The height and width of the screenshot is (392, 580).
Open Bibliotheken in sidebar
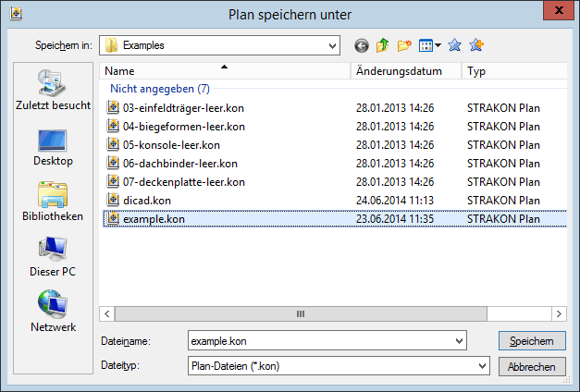52,202
